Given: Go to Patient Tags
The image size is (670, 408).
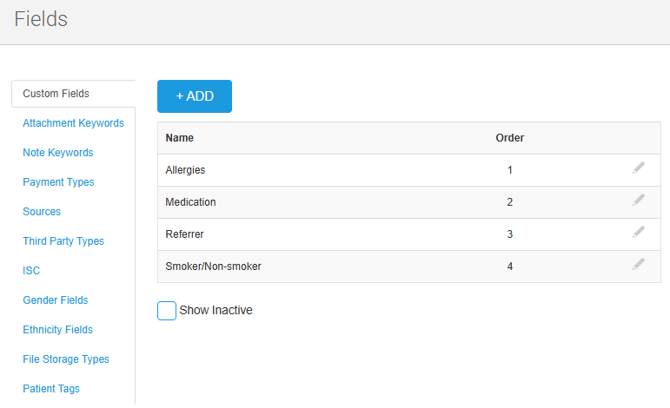Looking at the screenshot, I should click(x=51, y=389).
